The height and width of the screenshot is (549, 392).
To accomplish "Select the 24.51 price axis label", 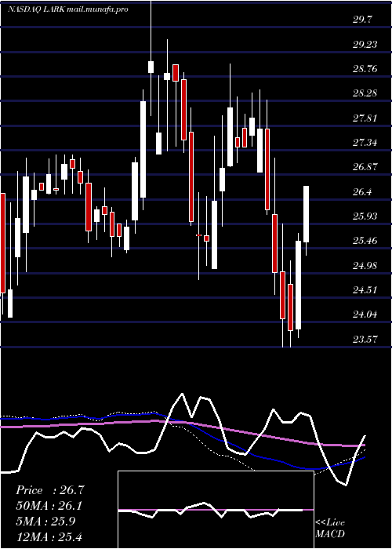I will 365,290.
